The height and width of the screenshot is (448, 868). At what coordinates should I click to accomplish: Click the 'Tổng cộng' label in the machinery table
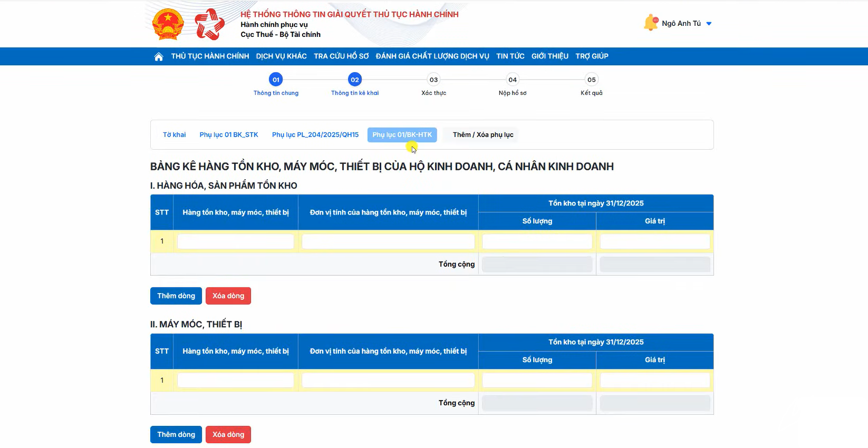[457, 403]
